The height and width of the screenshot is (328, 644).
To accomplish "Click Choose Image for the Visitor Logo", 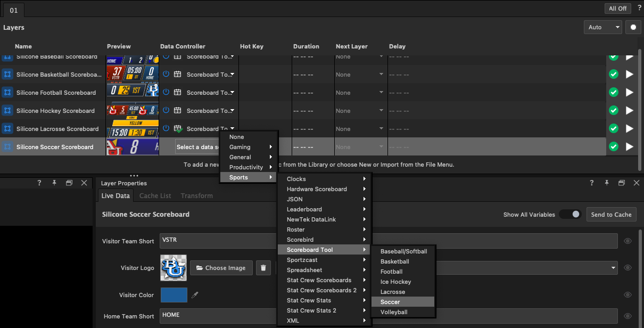I will tap(221, 268).
